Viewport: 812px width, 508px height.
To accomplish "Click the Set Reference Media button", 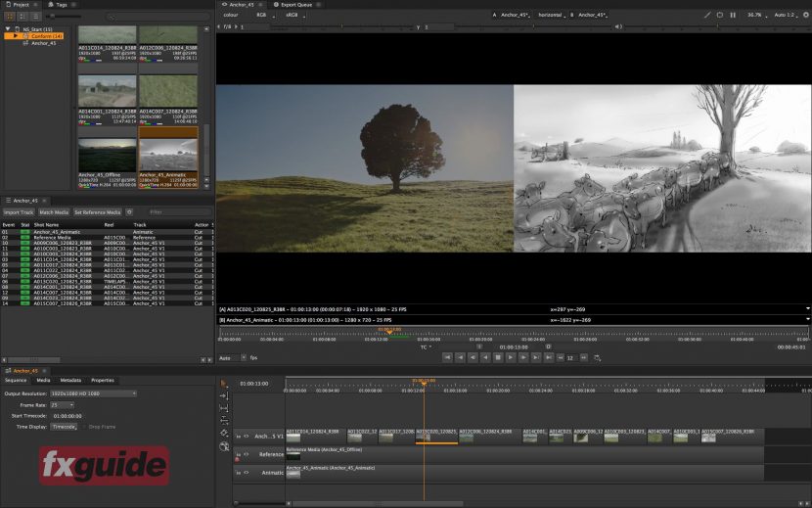I will pos(98,212).
